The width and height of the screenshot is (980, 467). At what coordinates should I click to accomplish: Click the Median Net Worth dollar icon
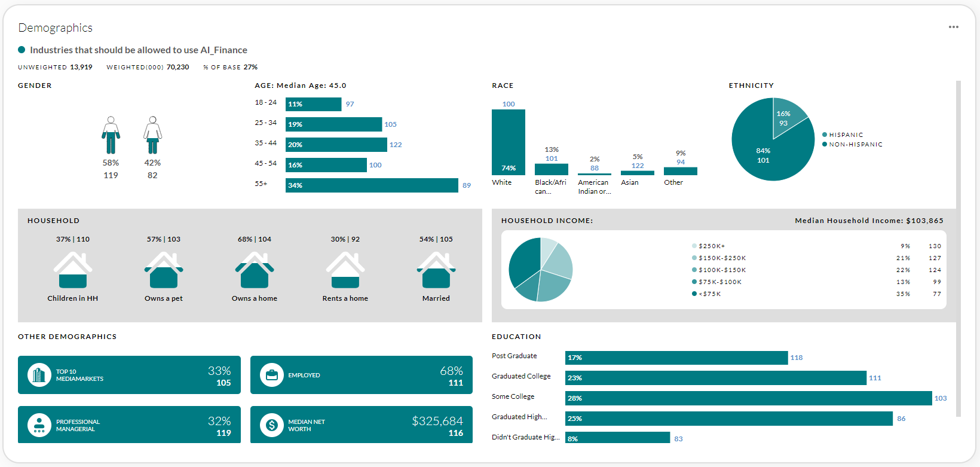[272, 425]
